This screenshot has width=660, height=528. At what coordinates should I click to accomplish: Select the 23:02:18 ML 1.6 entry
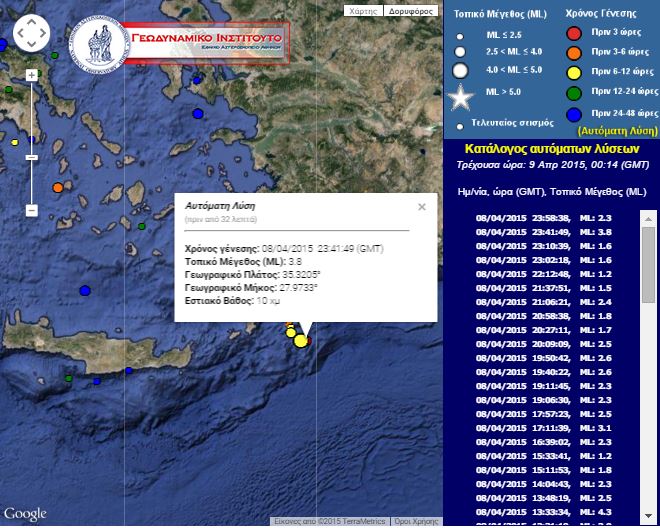(543, 260)
